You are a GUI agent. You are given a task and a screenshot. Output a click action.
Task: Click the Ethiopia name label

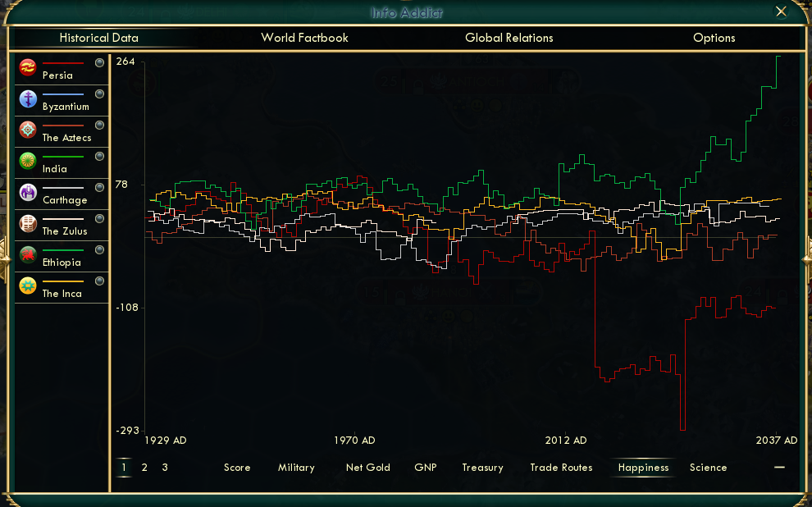62,263
